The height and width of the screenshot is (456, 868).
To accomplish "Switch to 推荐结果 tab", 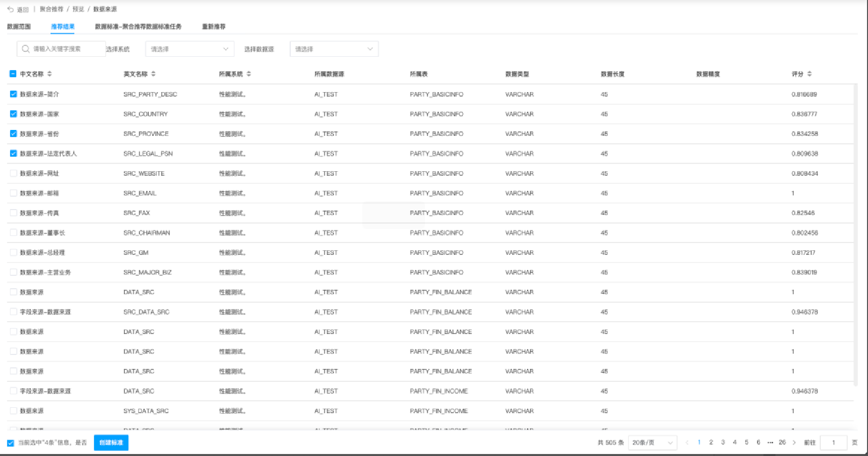I will (63, 26).
